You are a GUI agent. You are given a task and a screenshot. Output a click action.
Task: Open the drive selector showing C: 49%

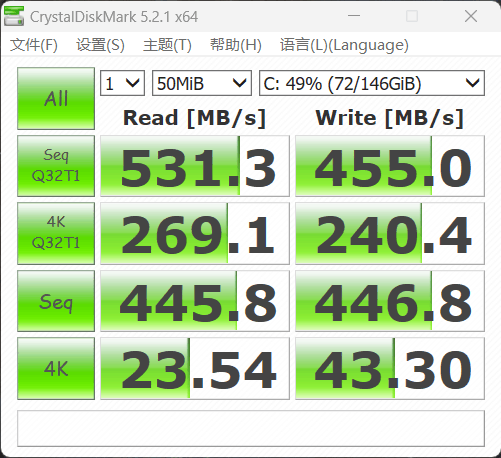tap(372, 83)
